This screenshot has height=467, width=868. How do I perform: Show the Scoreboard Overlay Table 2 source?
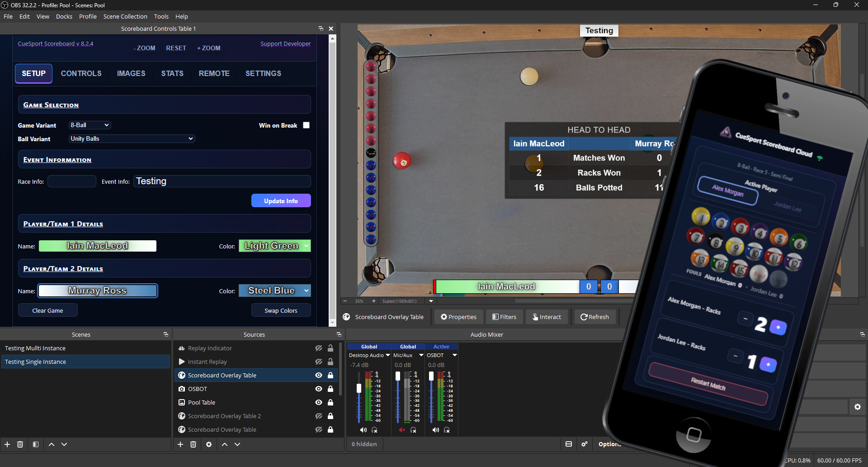(319, 416)
